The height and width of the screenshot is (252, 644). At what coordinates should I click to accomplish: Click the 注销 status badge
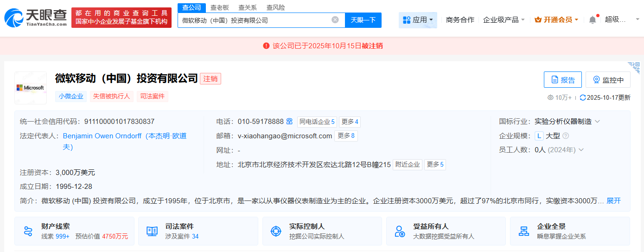coord(210,79)
